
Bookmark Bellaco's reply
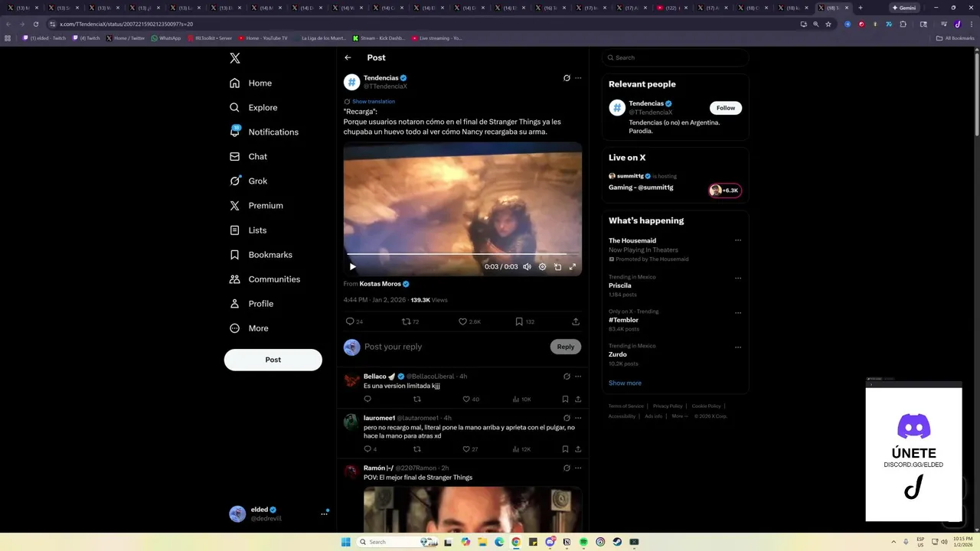pyautogui.click(x=565, y=399)
